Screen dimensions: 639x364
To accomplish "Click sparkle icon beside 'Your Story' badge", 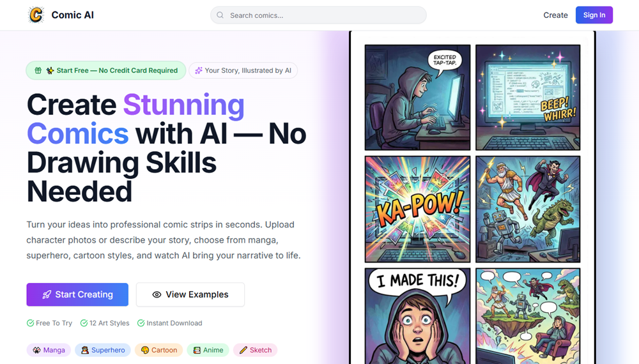I will pos(199,70).
